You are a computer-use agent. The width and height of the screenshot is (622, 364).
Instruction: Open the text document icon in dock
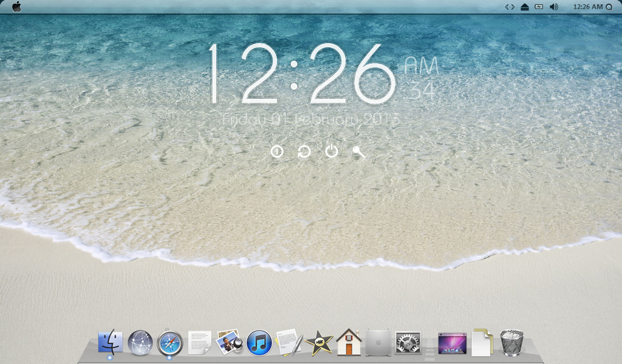coord(199,343)
